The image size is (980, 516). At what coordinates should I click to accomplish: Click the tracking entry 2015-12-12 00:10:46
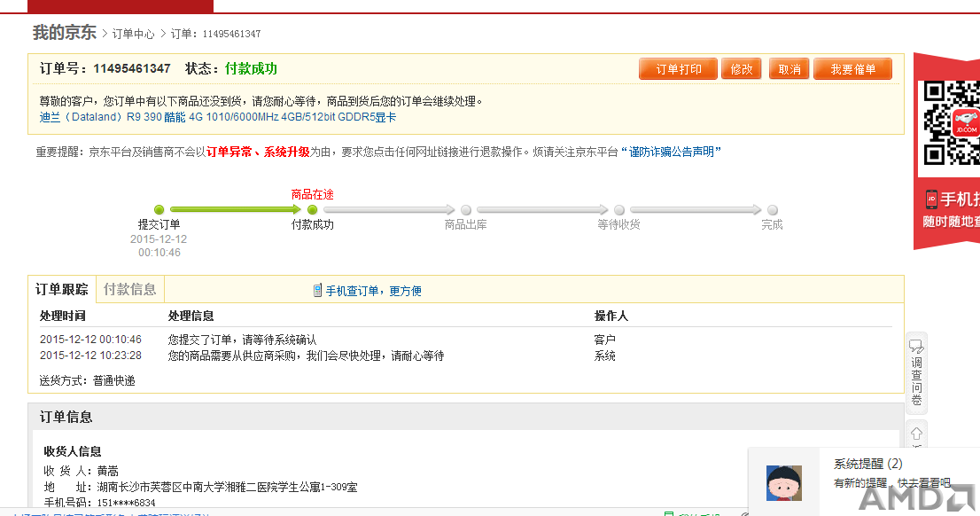pos(90,339)
